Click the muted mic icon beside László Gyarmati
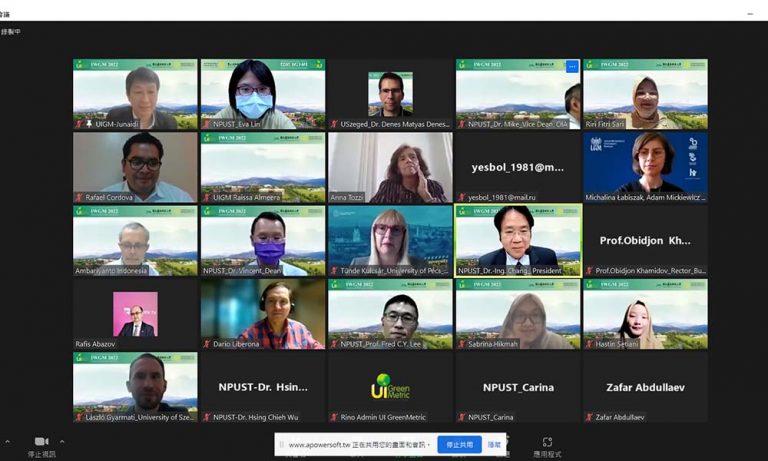Image resolution: width=768 pixels, height=461 pixels. pos(79,417)
